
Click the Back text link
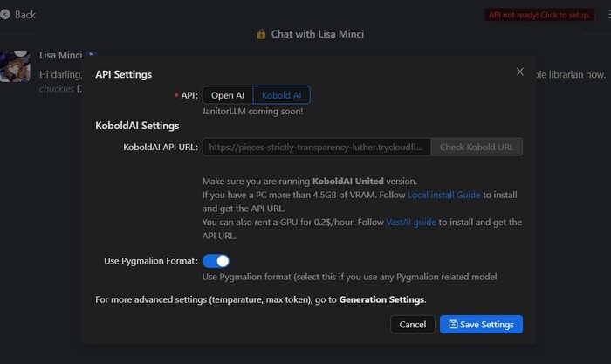(x=25, y=15)
